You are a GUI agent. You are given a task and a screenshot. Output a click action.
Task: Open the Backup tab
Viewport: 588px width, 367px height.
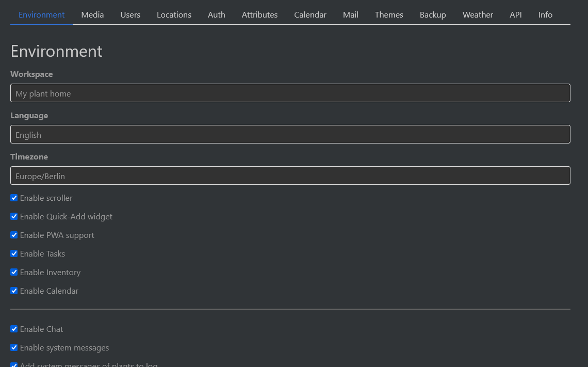point(433,14)
